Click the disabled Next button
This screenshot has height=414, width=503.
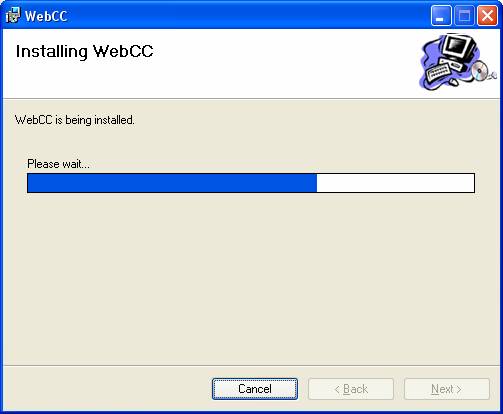click(447, 389)
